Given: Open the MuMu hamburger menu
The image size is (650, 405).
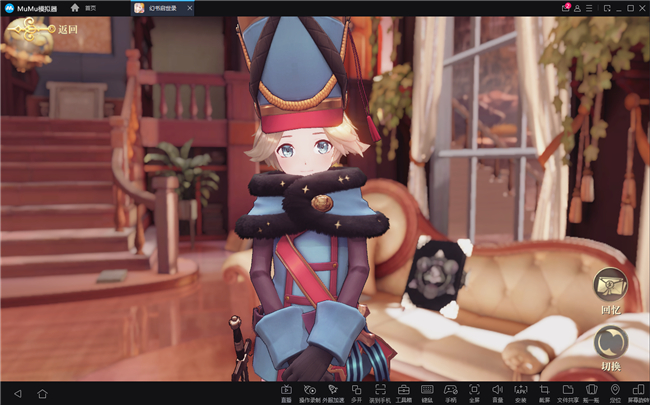Looking at the screenshot, I should (589, 8).
